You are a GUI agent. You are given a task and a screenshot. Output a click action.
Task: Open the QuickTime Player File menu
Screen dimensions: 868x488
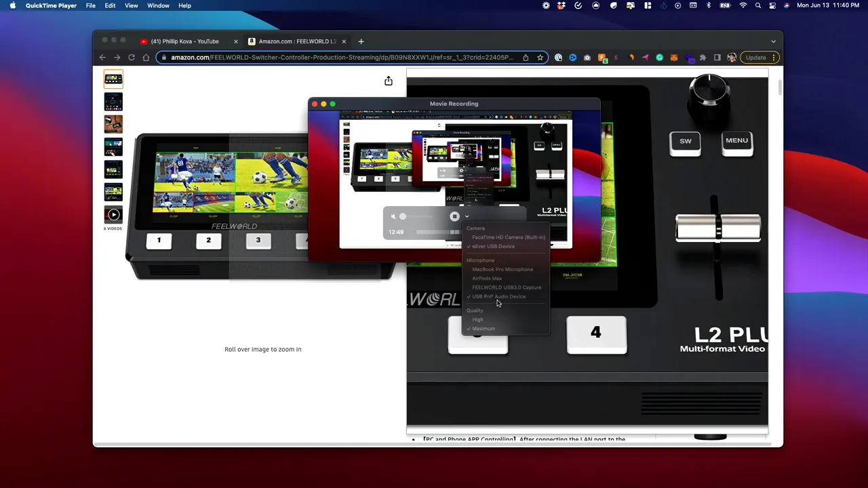(90, 5)
